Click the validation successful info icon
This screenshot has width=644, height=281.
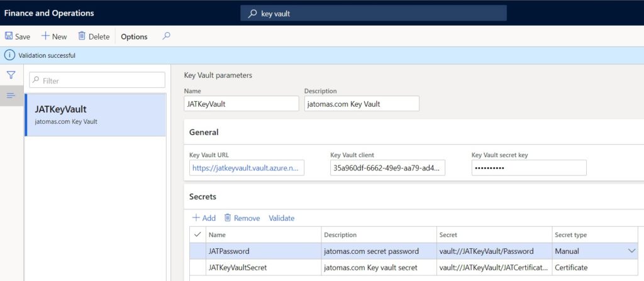pos(9,55)
